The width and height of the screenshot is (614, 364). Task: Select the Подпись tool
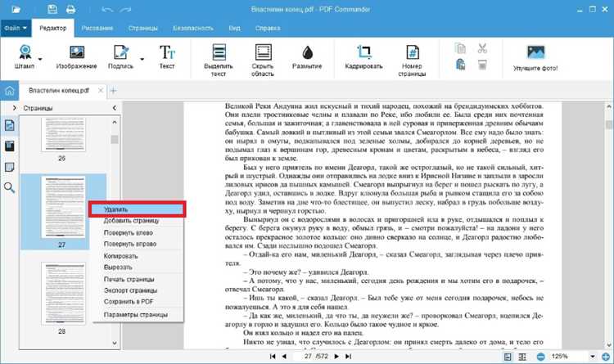120,57
